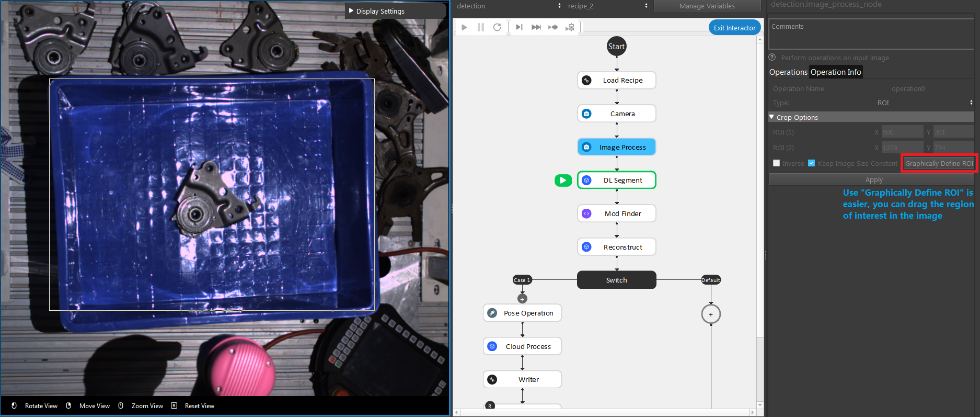Open the Type ROI dropdown
The image size is (980, 417).
(x=924, y=103)
